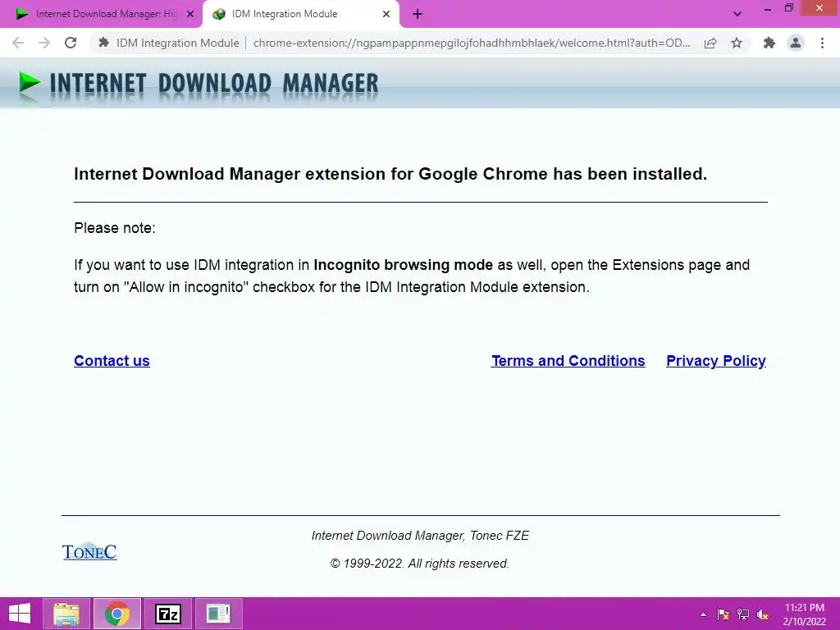Open the Privacy Policy link
Image resolution: width=840 pixels, height=630 pixels.
pos(716,361)
